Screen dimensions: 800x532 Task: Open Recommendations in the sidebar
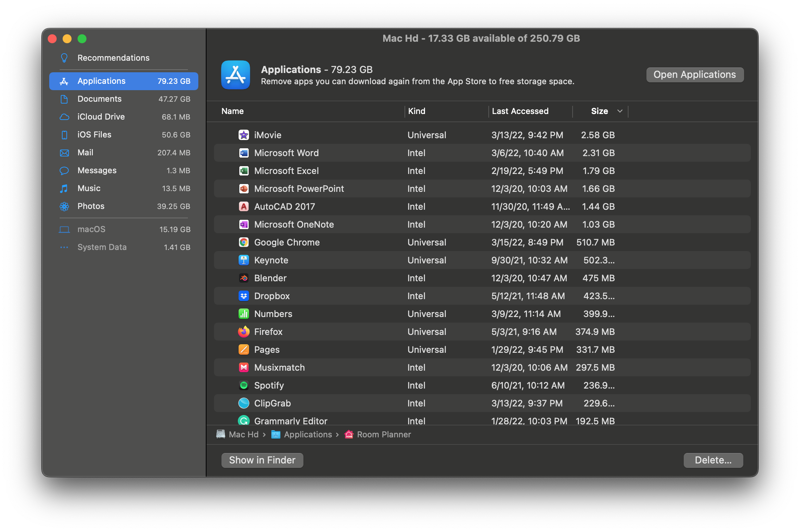[x=113, y=58]
